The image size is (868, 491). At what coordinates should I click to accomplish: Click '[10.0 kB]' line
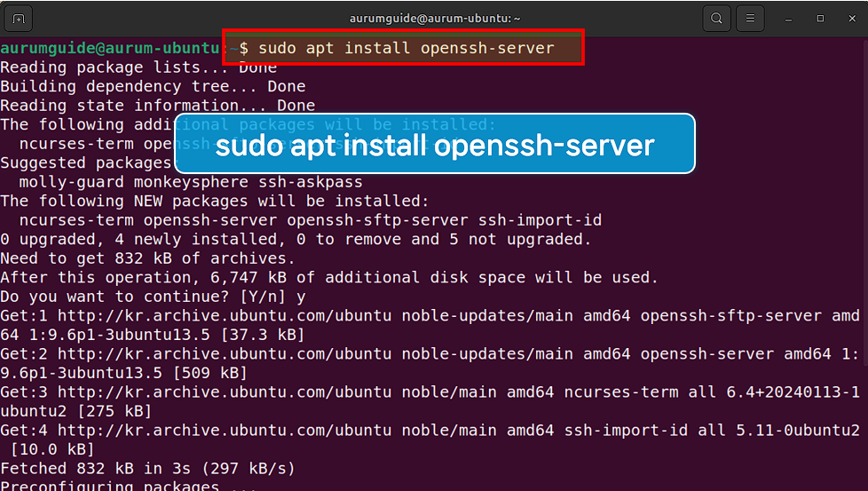(52, 449)
